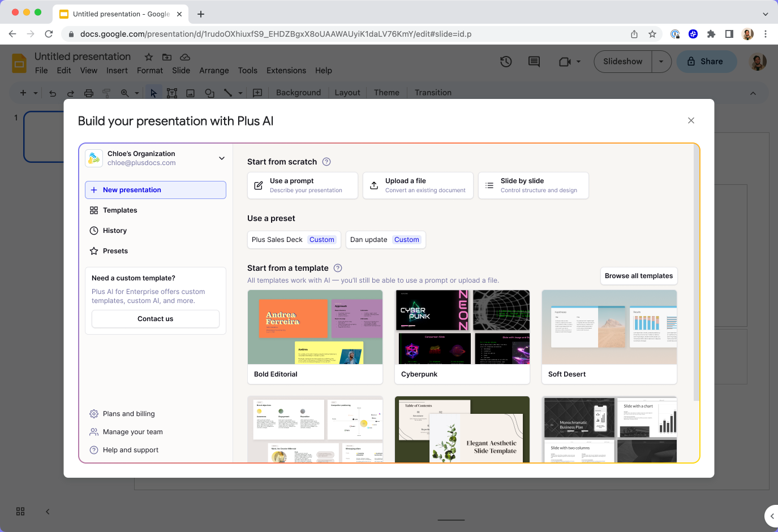778x532 pixels.
Task: Open the comments history icon
Action: (534, 62)
